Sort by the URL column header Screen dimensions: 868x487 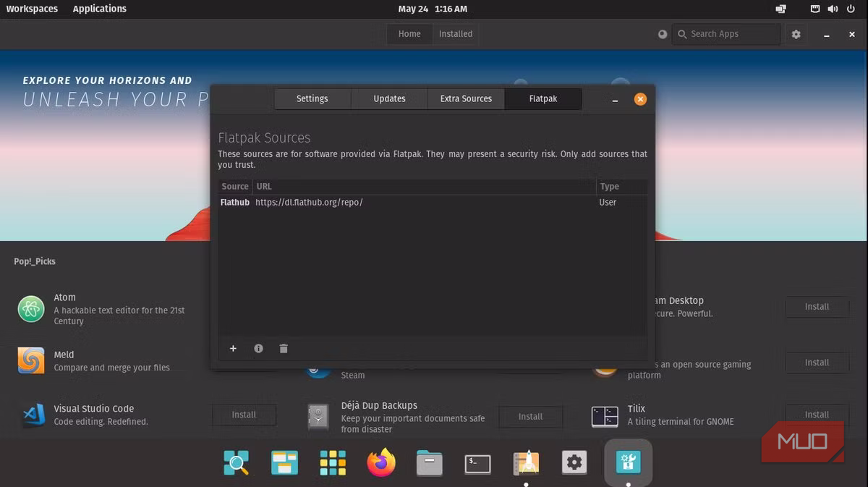pyautogui.click(x=424, y=187)
